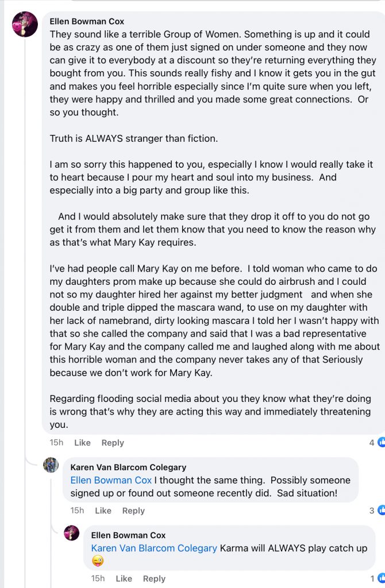Click Ellen Bowman Cox's top profile picture
The width and height of the screenshot is (385, 588).
25,24
